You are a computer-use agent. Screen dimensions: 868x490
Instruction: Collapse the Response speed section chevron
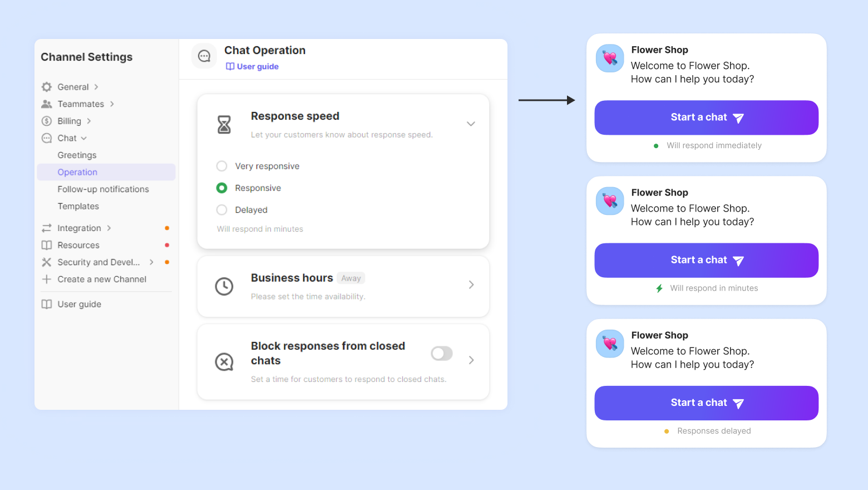(471, 124)
